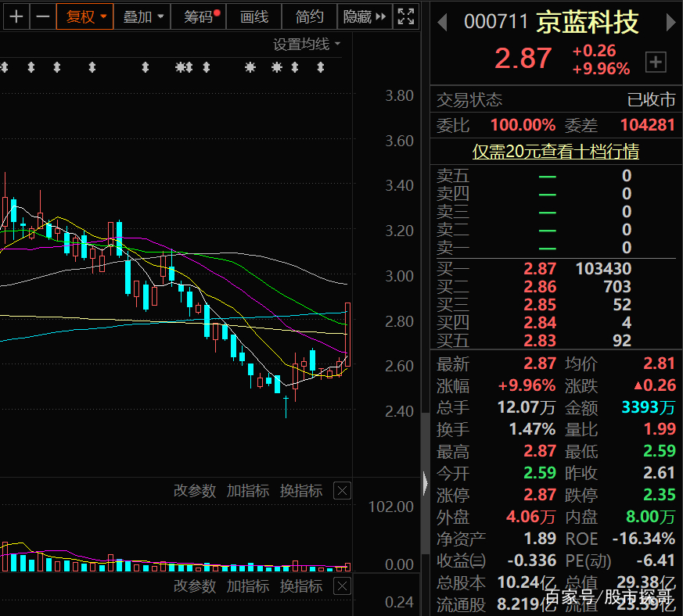This screenshot has height=616, width=683.
Task: Click the plus icon to add stock to watchlist
Action: 656,62
